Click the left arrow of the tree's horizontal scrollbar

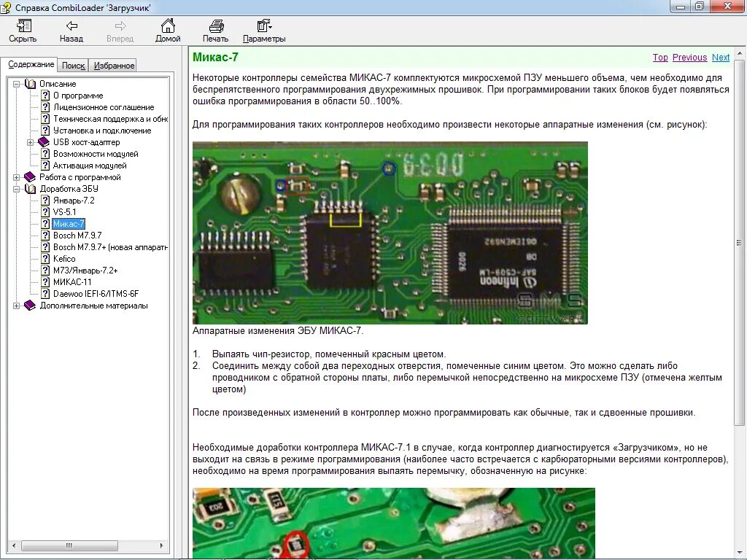coord(14,545)
